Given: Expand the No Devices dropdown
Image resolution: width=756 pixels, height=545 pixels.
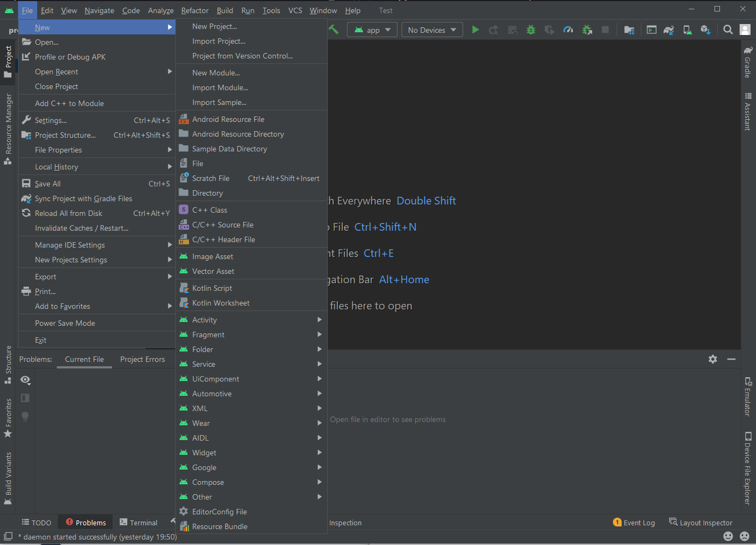Looking at the screenshot, I should pyautogui.click(x=432, y=30).
